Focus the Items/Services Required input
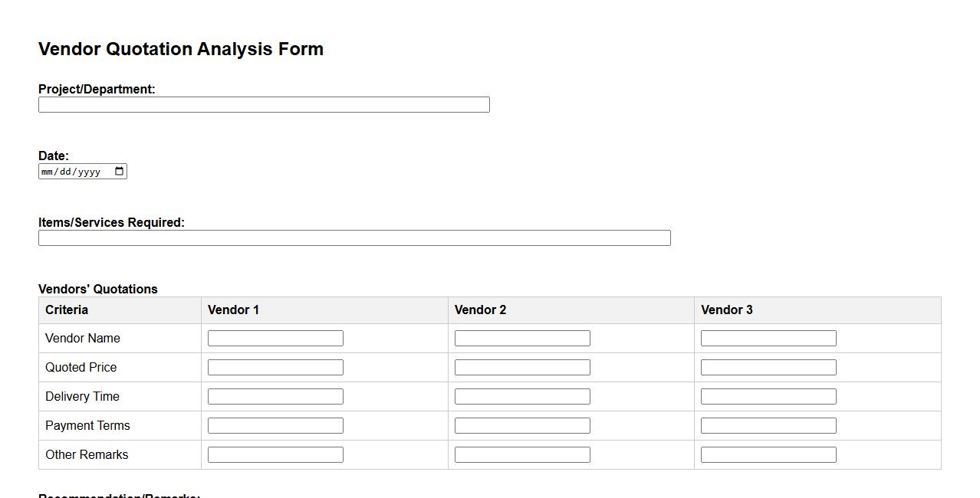Viewport: 980px width, 498px height. coord(354,238)
